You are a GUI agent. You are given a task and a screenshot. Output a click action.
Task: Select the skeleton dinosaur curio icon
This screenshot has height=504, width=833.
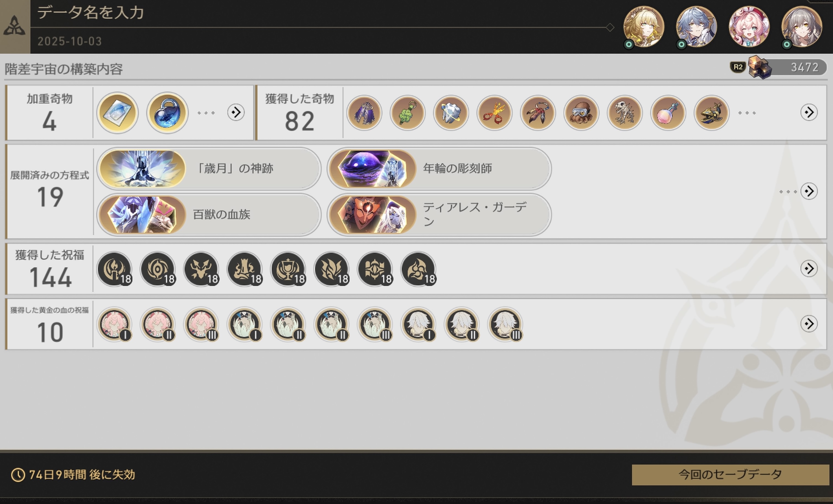[x=624, y=113]
